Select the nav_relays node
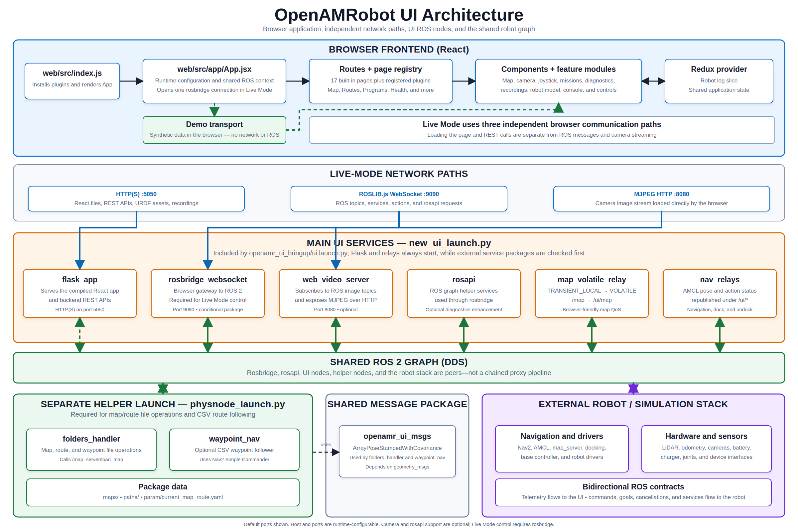The image size is (798, 532). [720, 294]
